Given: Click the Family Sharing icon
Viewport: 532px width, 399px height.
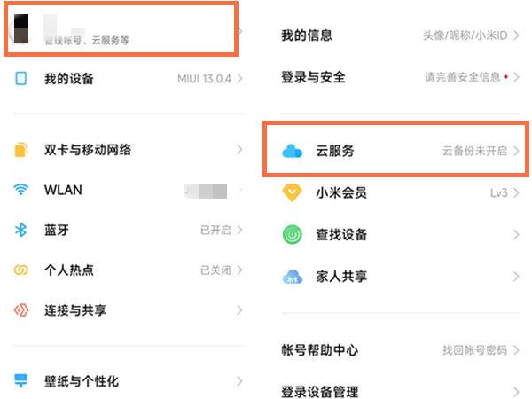Looking at the screenshot, I should (292, 277).
